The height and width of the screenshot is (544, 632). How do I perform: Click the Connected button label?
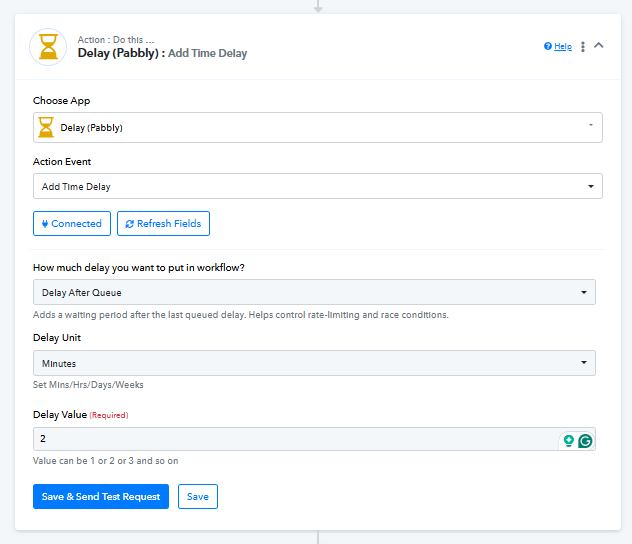pyautogui.click(x=76, y=224)
